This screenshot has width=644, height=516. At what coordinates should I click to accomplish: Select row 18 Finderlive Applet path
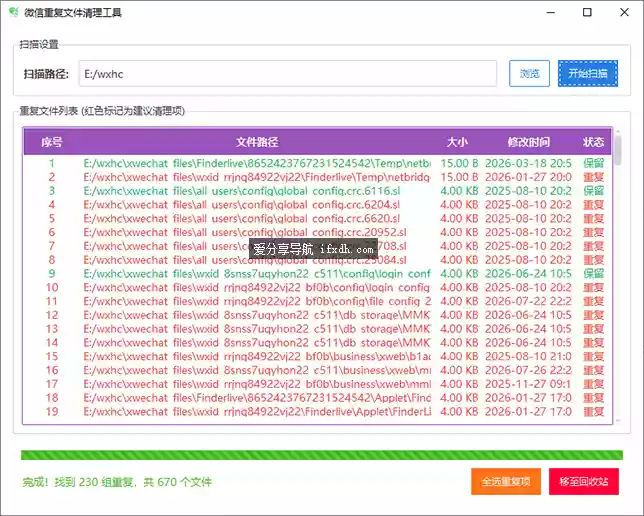257,398
